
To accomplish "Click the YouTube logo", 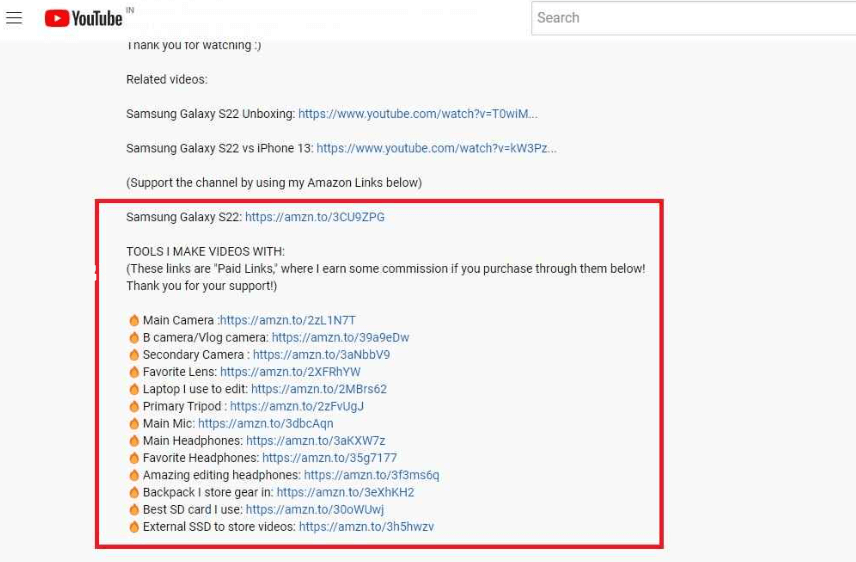I will (x=84, y=18).
